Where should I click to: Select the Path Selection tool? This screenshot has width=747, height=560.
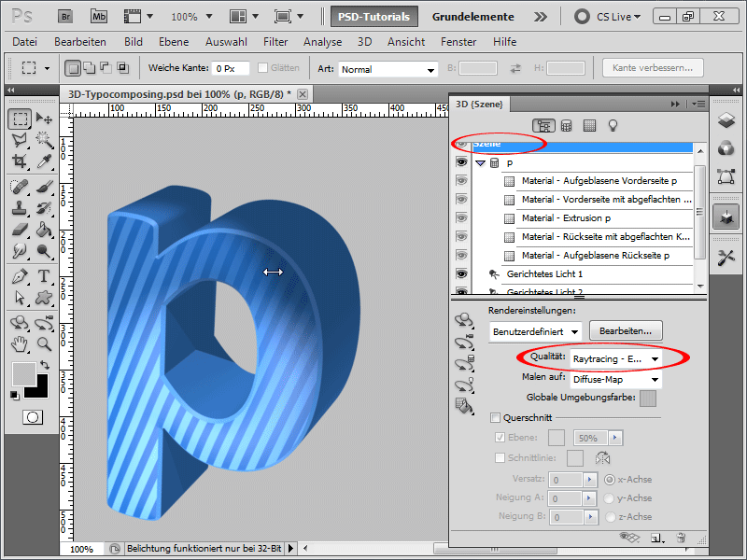20,298
